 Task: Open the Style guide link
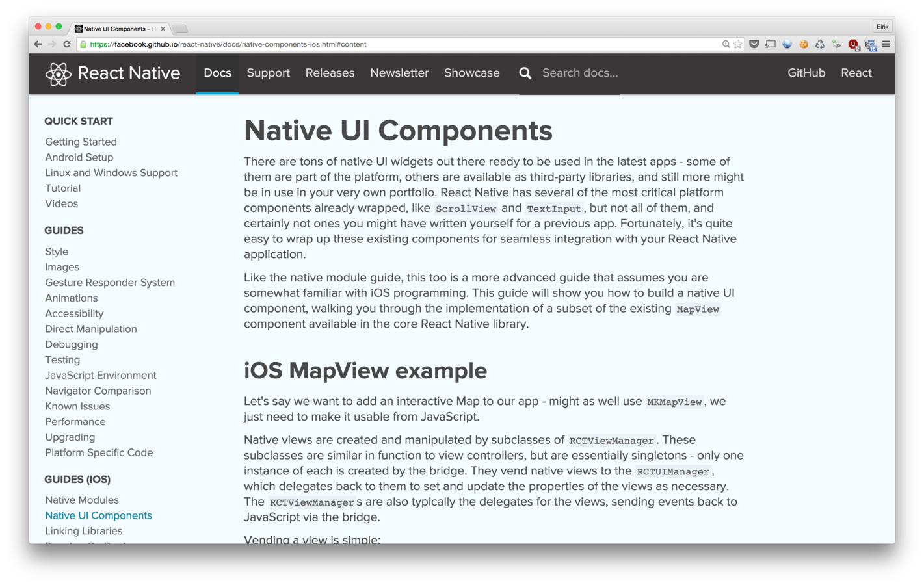coord(57,252)
